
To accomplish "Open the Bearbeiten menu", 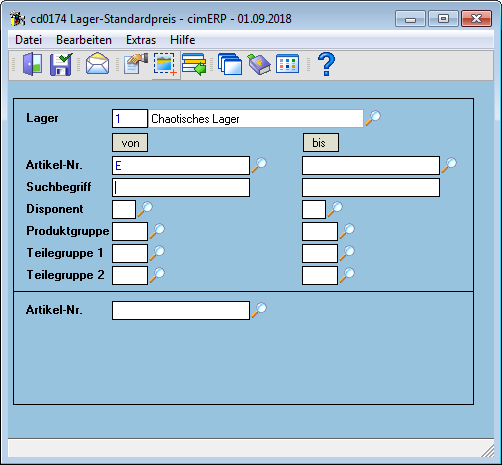I will (x=84, y=40).
